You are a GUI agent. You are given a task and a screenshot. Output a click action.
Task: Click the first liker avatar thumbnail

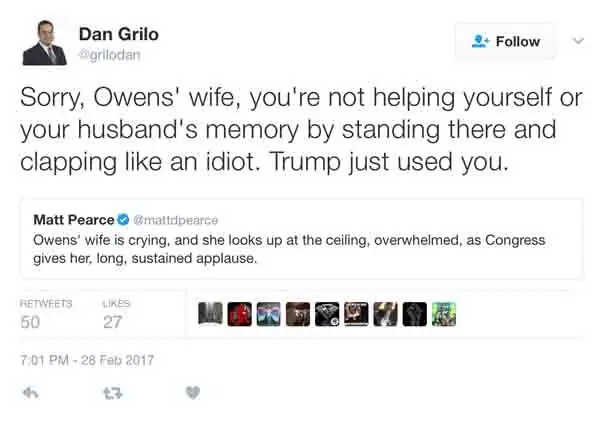(210, 314)
